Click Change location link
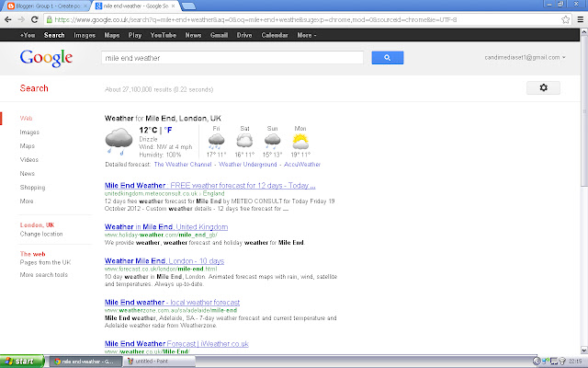Image resolution: width=588 pixels, height=368 pixels. pos(41,234)
